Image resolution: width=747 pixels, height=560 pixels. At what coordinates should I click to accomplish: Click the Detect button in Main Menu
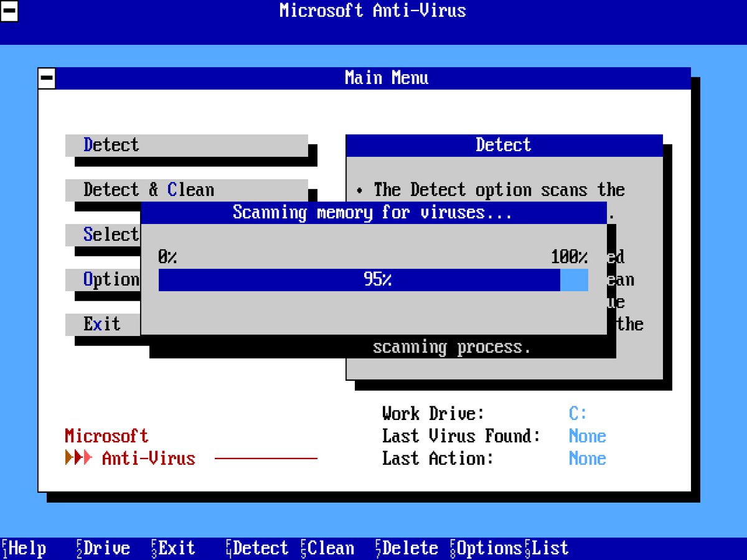click(x=187, y=145)
